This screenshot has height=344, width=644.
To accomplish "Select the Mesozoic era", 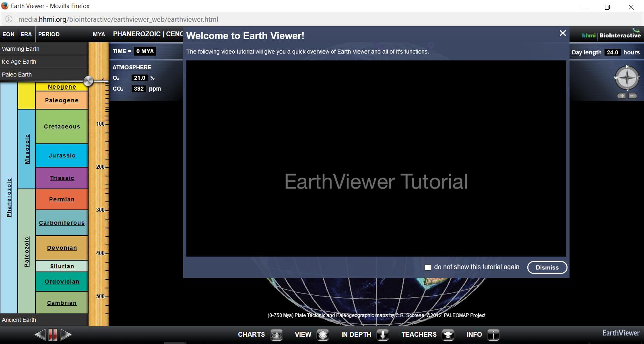I will (27, 149).
